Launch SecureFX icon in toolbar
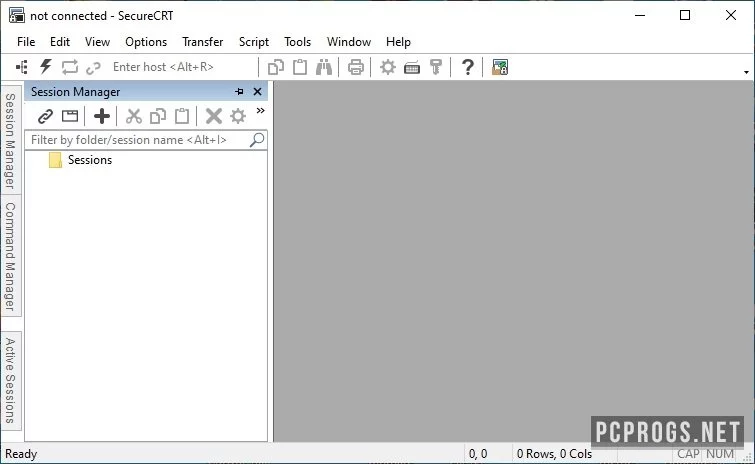Screen dimensions: 755x464 [500, 67]
